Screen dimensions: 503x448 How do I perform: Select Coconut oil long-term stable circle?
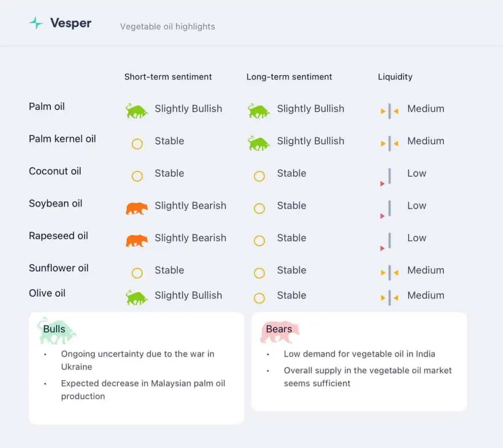click(x=259, y=176)
